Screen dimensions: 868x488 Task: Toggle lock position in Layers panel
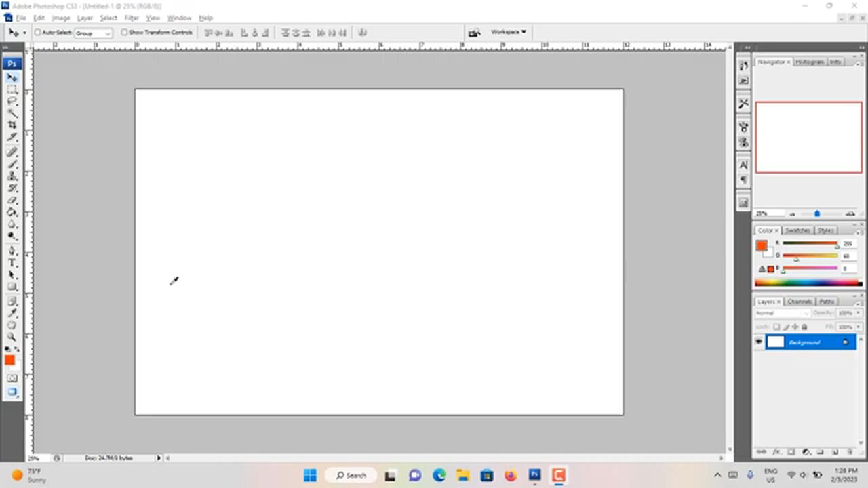click(793, 327)
